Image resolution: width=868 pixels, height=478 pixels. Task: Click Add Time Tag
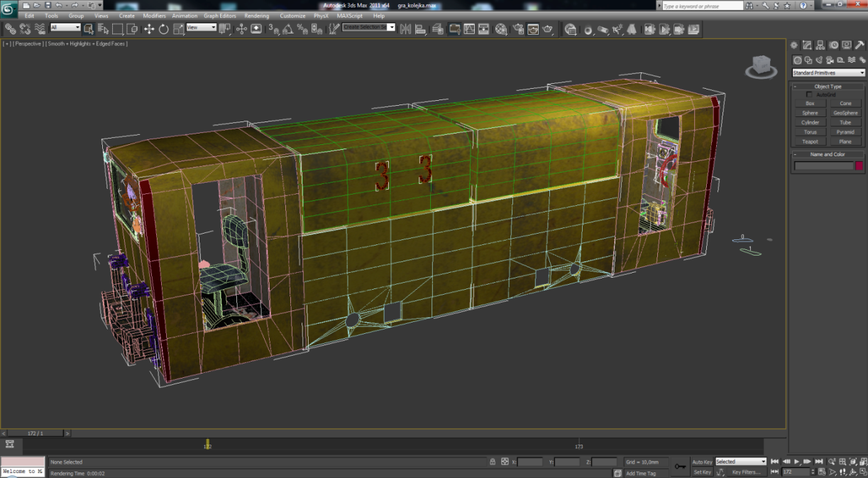tap(641, 473)
